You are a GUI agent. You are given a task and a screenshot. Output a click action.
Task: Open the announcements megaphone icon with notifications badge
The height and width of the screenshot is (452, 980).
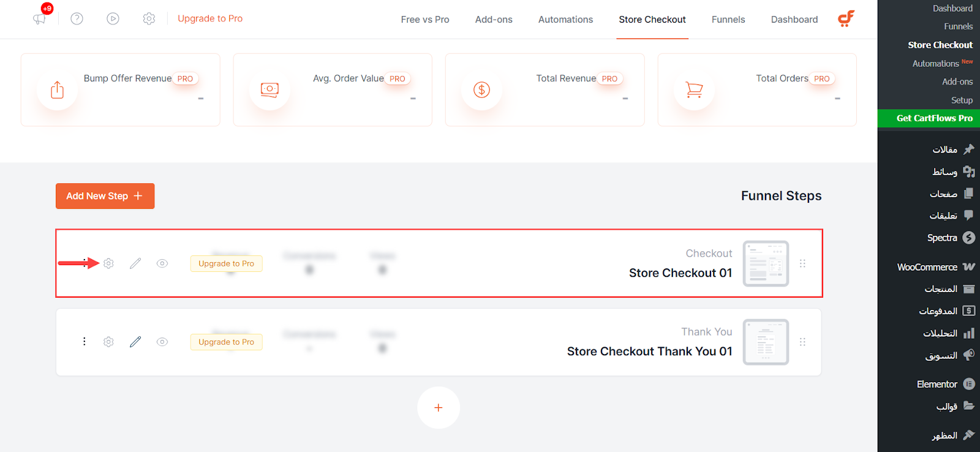(x=40, y=18)
